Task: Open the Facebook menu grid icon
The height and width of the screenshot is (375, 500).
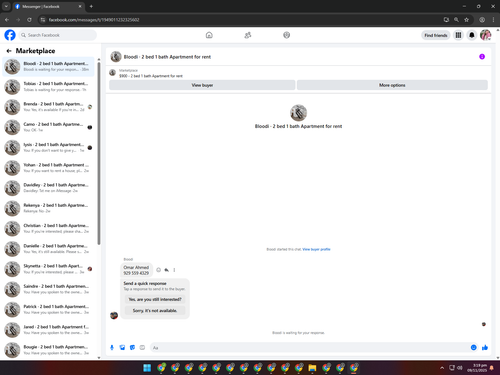Action: (x=458, y=35)
